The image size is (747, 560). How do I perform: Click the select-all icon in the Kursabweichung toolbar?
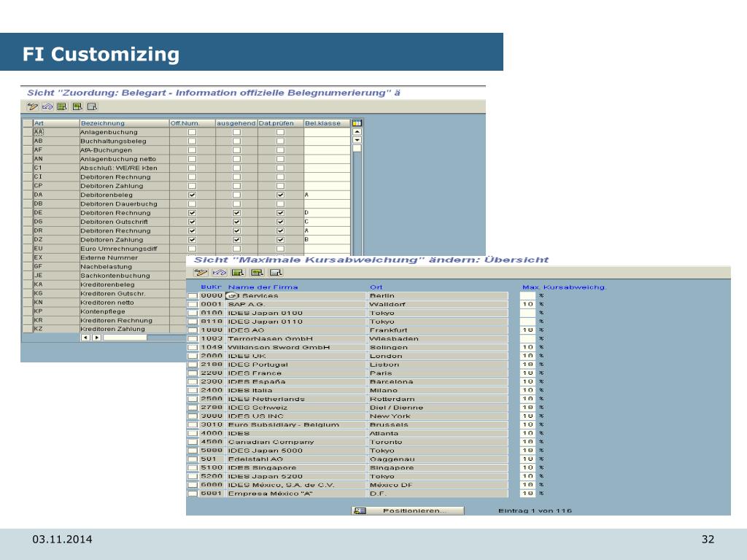[238, 273]
